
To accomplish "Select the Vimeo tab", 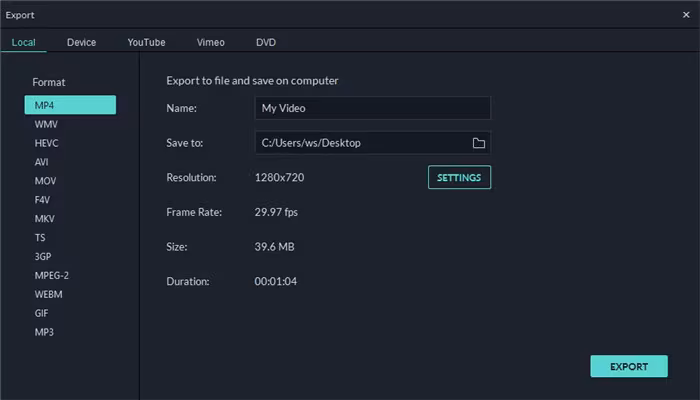I will [x=211, y=42].
